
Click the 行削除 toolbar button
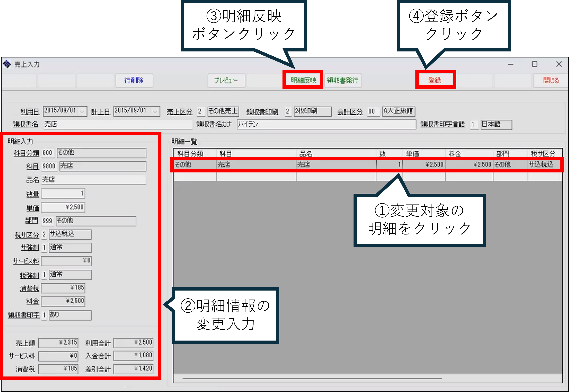coord(134,80)
